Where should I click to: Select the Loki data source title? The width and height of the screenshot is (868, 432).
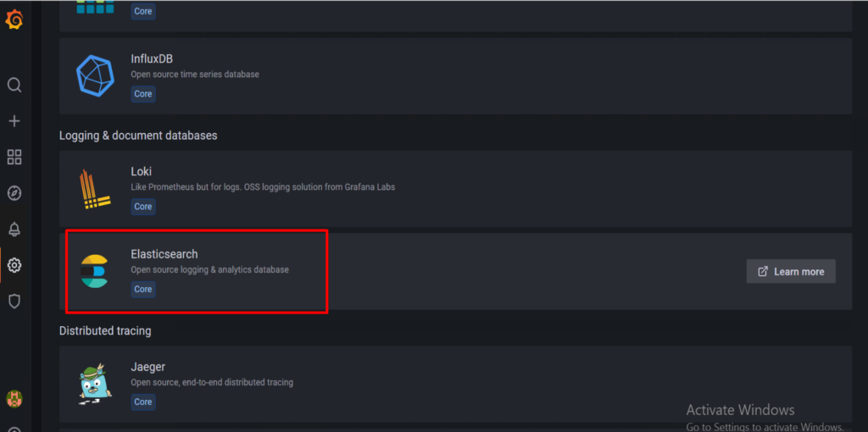(x=142, y=171)
